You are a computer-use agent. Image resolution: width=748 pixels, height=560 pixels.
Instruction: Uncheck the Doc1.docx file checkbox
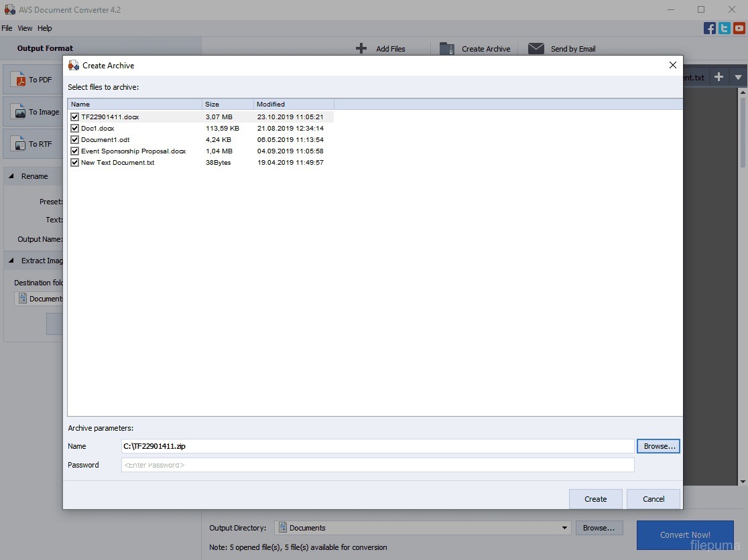(75, 129)
